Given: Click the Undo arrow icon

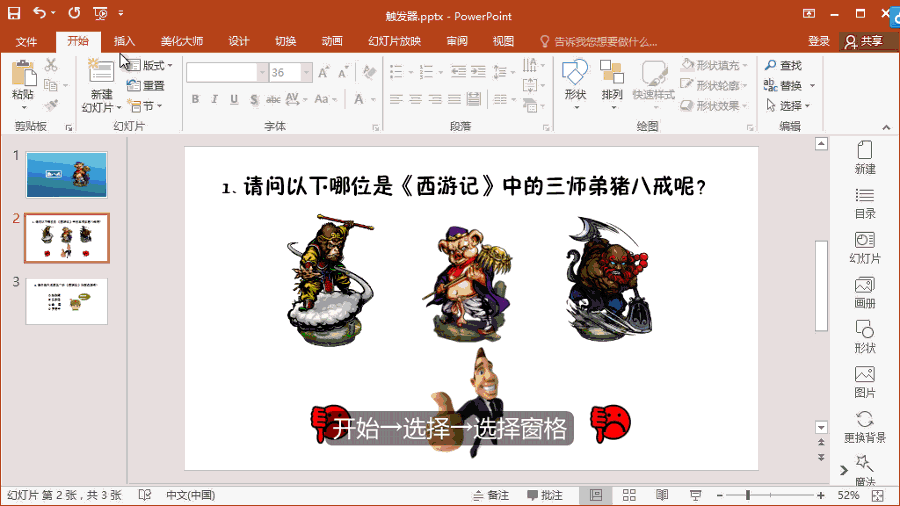Looking at the screenshot, I should tap(39, 13).
